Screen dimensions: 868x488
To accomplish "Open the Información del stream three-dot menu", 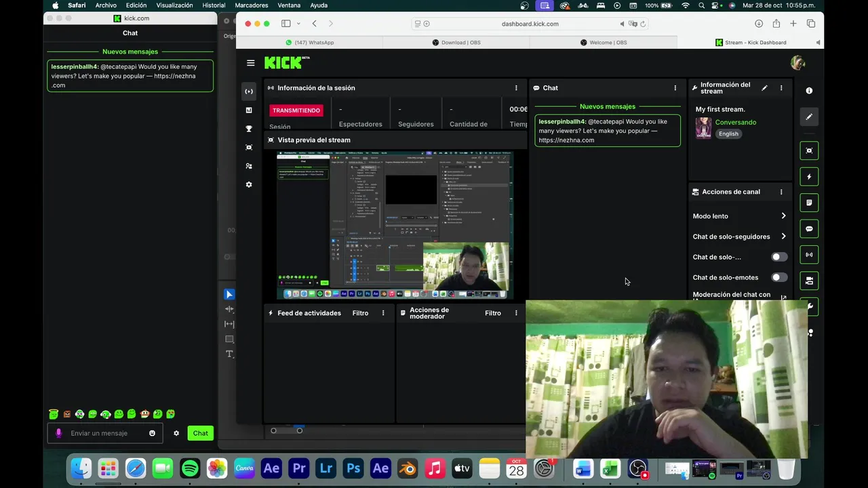I will (x=781, y=88).
